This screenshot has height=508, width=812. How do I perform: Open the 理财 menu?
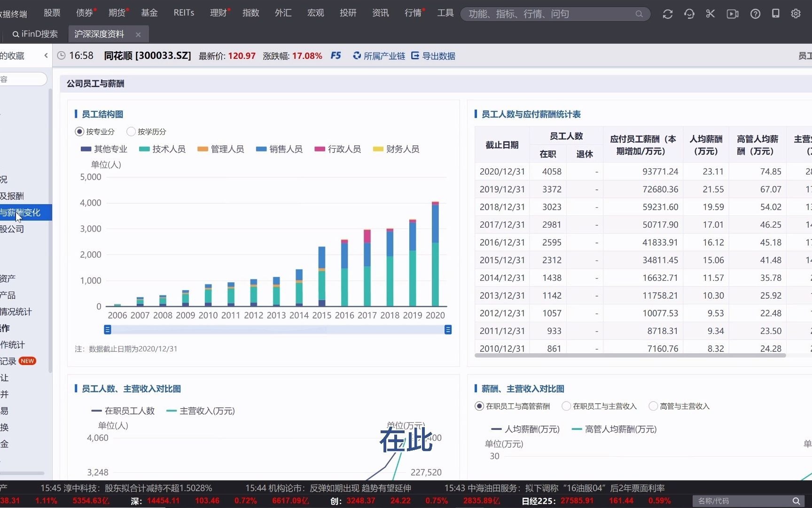219,13
